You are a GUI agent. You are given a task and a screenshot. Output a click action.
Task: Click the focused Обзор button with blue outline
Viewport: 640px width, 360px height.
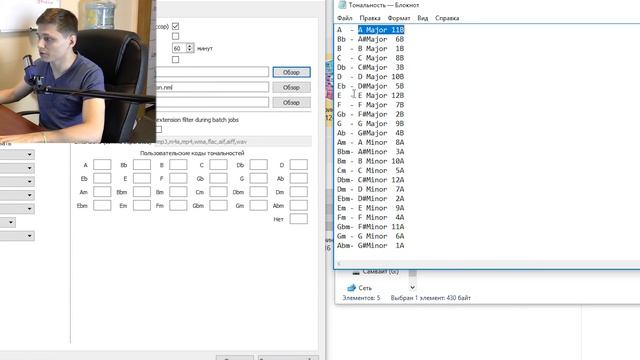(x=291, y=72)
